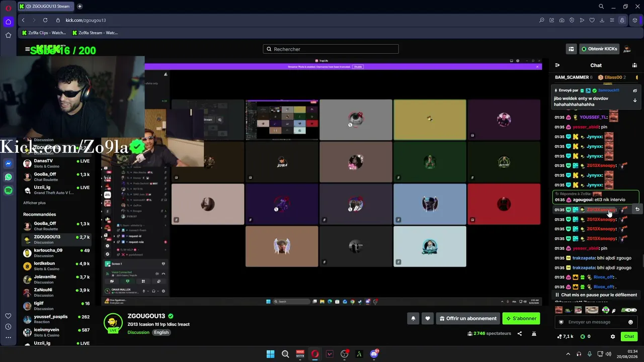
Task: Open the Discussion category link under ZGOUGOU13
Action: (138, 332)
